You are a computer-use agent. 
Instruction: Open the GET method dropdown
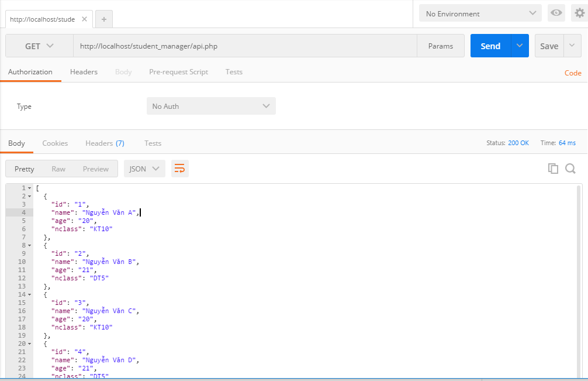coord(39,46)
